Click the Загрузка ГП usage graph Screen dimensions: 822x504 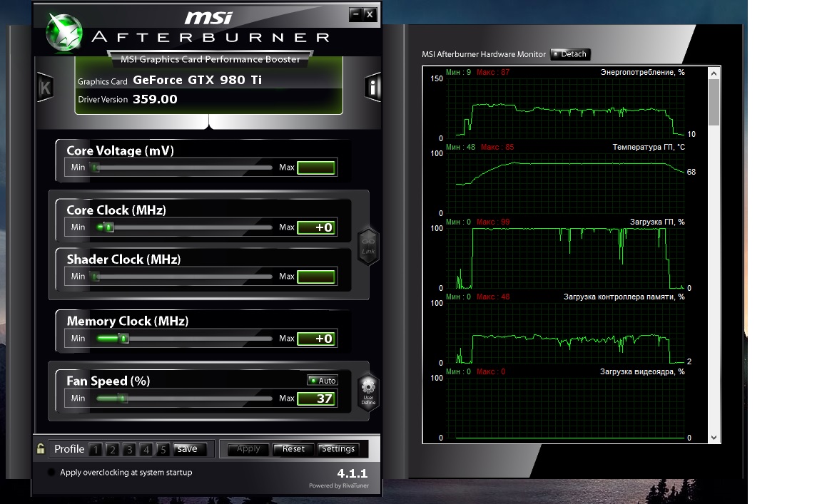[565, 258]
